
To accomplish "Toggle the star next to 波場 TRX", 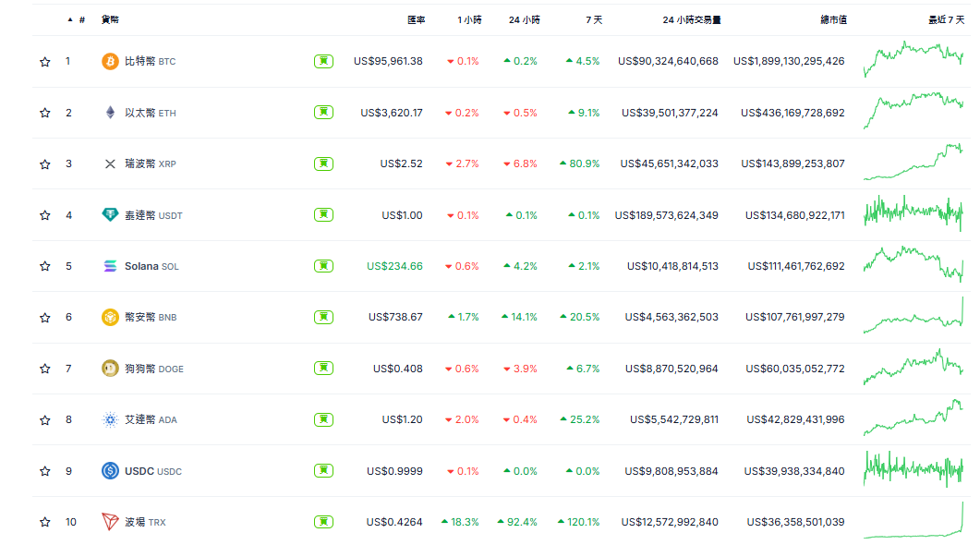I will pyautogui.click(x=44, y=522).
